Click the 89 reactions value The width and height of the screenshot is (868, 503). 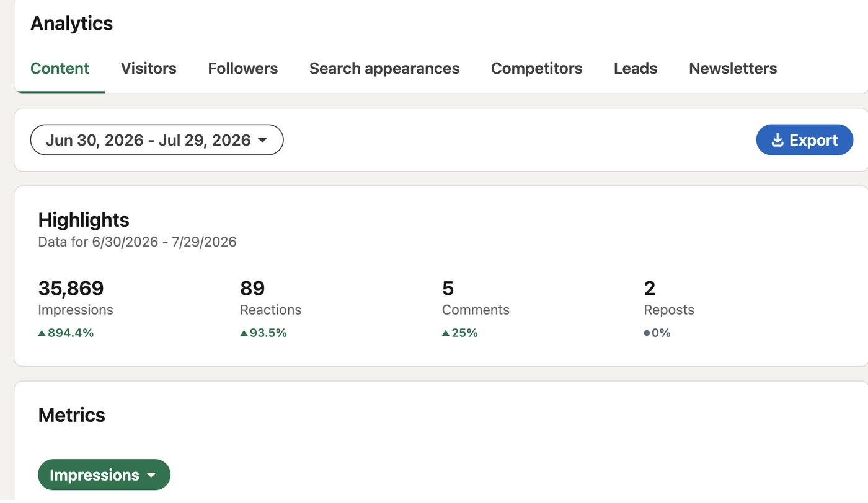[x=252, y=288]
